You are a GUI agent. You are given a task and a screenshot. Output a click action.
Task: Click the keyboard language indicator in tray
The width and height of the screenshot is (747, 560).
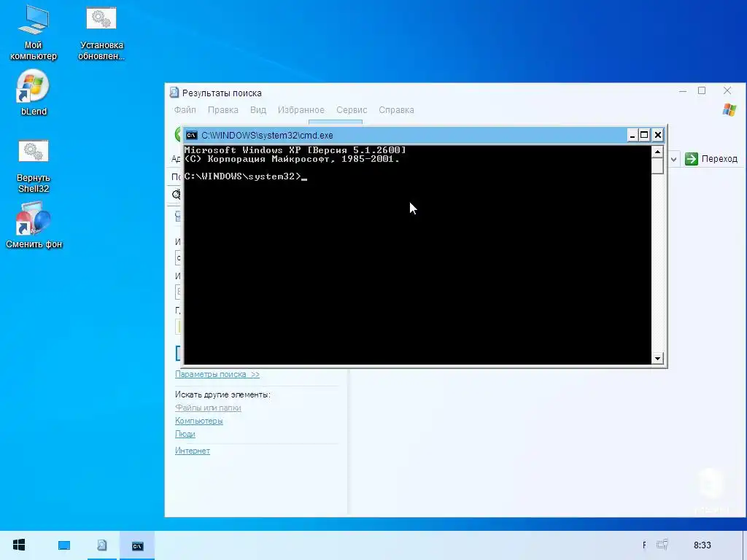tap(644, 545)
